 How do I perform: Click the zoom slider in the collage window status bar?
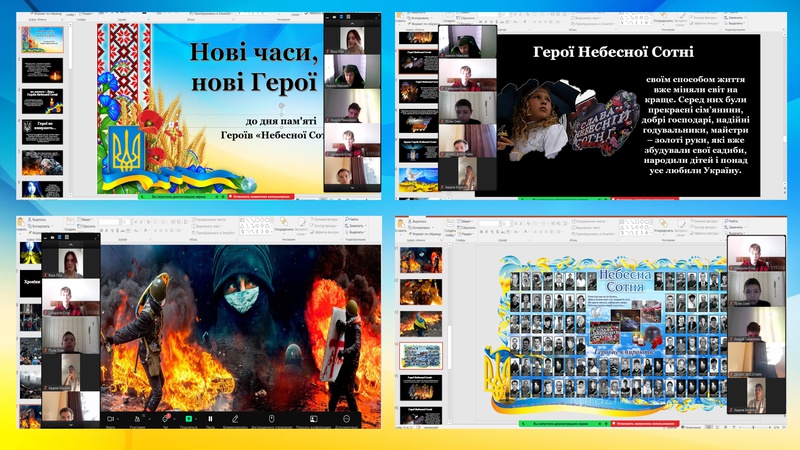pos(754,427)
